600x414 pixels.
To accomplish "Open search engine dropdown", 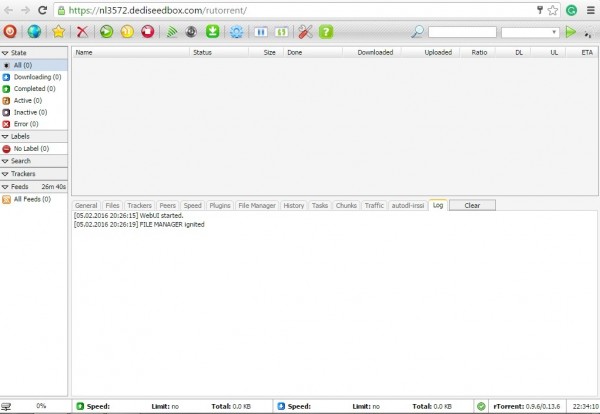I will (x=530, y=32).
